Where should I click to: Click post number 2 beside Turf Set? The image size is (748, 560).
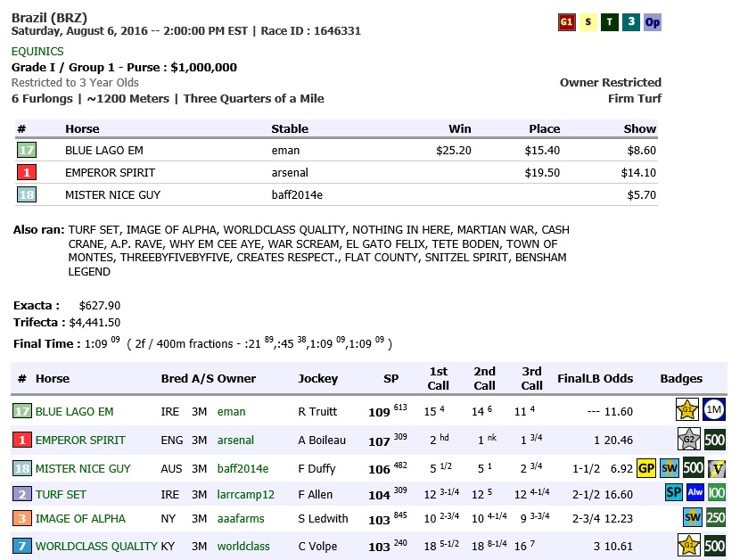22,494
